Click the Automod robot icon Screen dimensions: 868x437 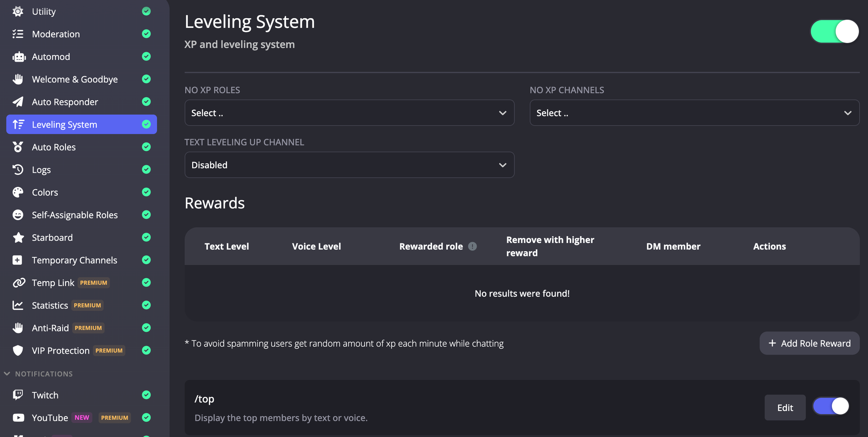click(x=19, y=57)
